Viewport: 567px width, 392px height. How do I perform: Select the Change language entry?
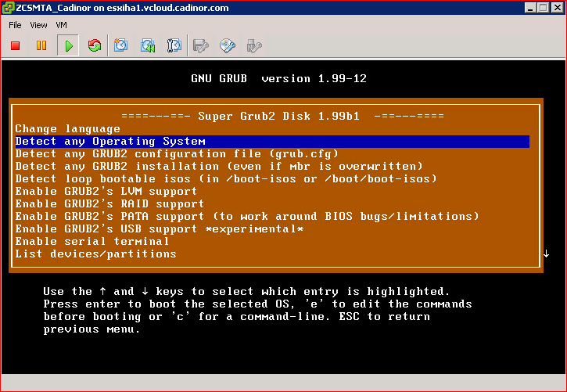pos(272,129)
